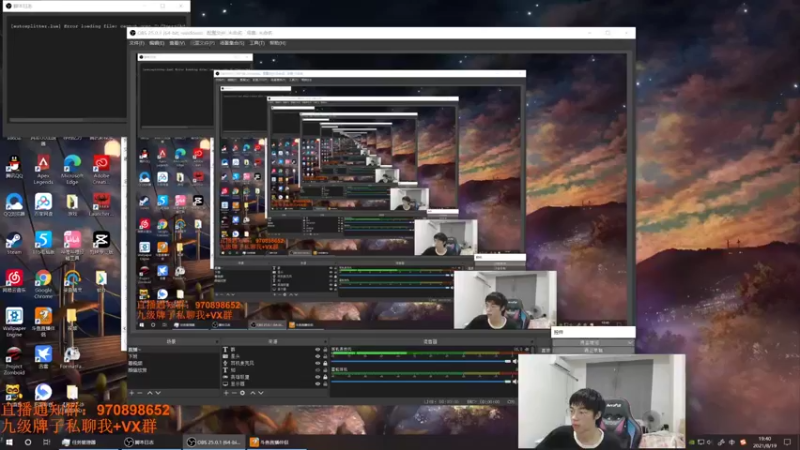Mute the first audio mixer channel speaker icon
This screenshot has width=800, height=450.
click(x=515, y=361)
